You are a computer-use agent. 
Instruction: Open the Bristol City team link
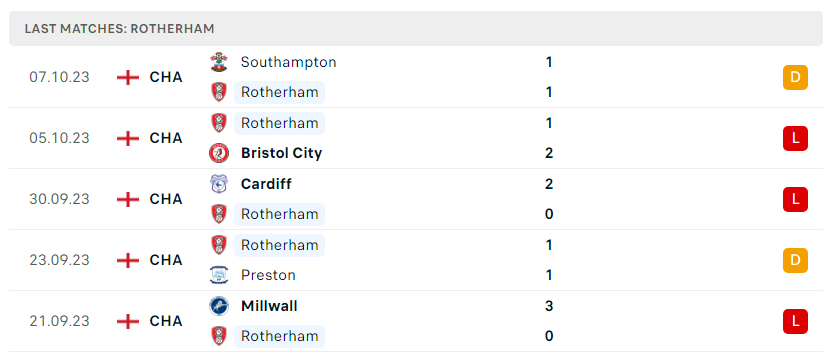(281, 153)
